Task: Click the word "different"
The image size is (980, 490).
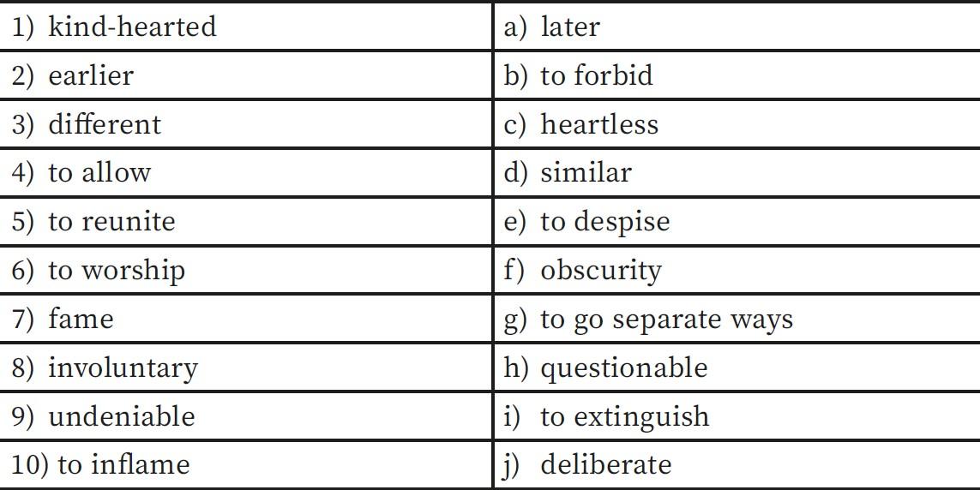Action: [x=105, y=124]
